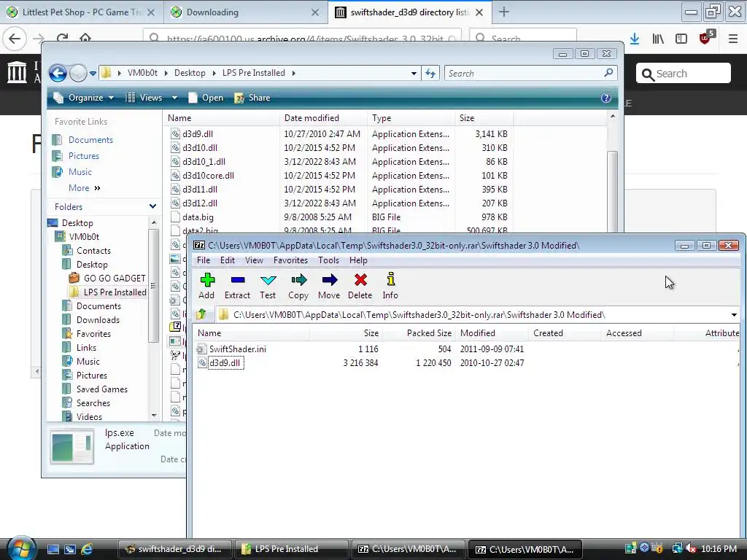Viewport: 747px width, 560px height.
Task: Open the Info tool in 7-Zip
Action: point(390,286)
